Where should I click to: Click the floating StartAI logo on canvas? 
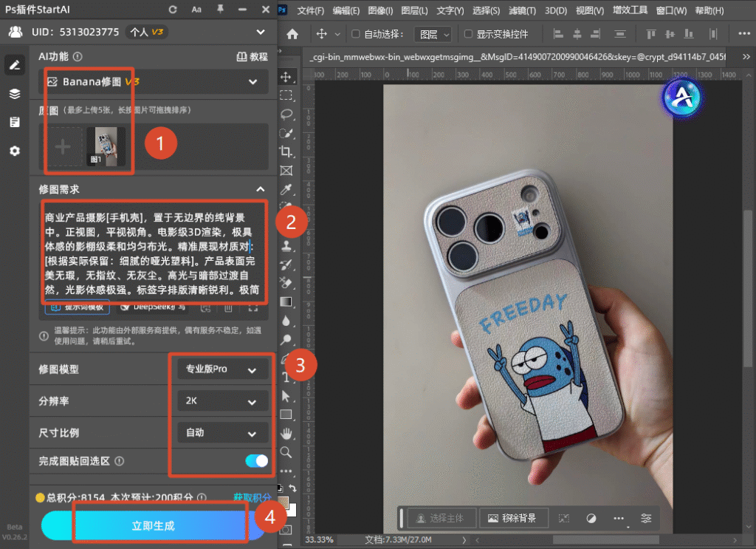pos(681,98)
